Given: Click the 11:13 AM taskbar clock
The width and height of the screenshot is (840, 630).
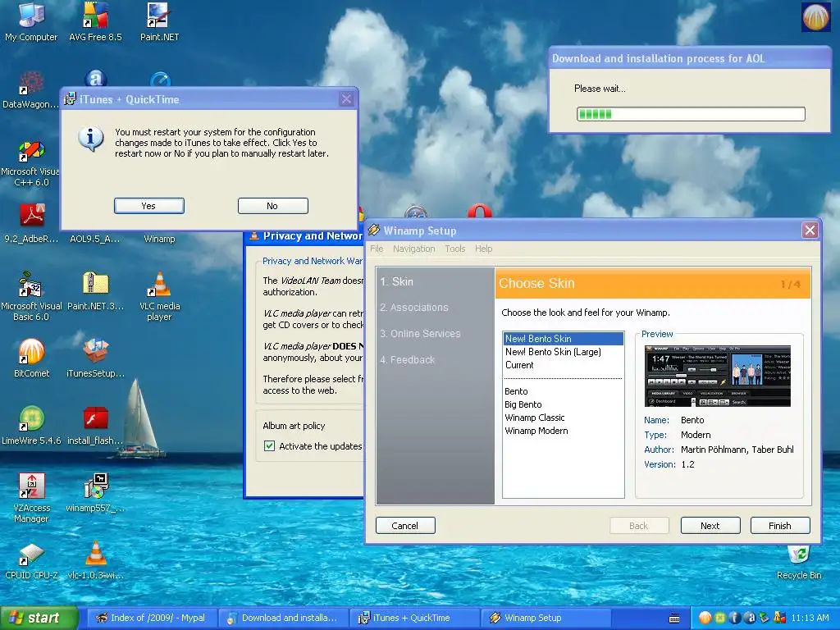Looking at the screenshot, I should [810, 618].
